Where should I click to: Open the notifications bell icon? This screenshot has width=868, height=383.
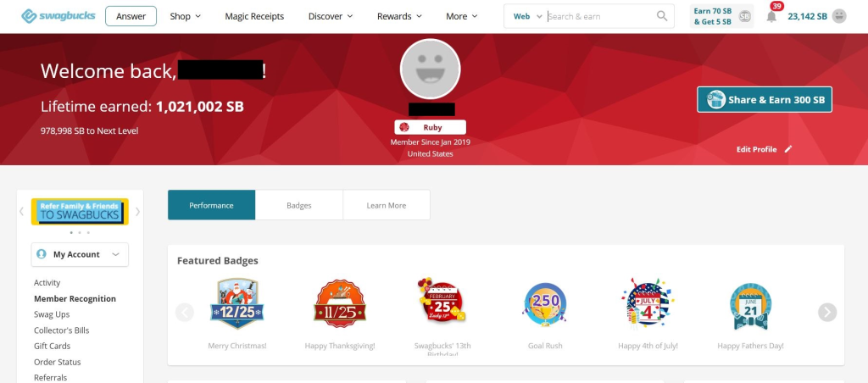click(x=771, y=17)
